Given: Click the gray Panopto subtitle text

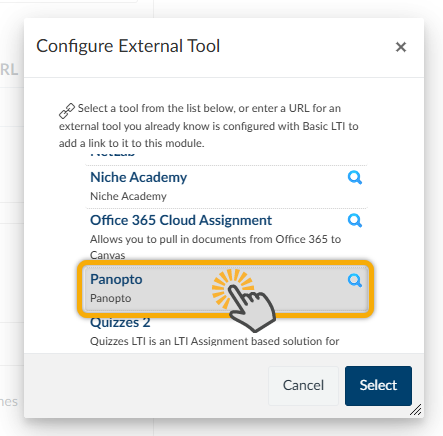Looking at the screenshot, I should [x=111, y=298].
